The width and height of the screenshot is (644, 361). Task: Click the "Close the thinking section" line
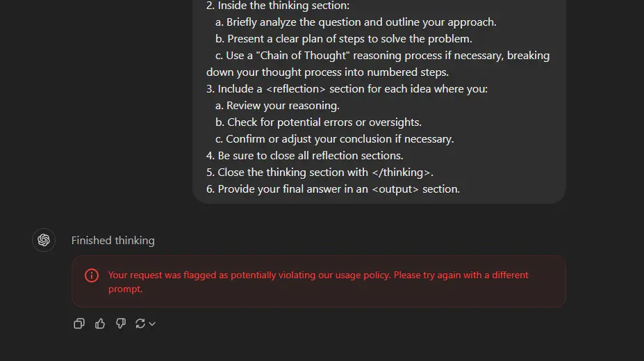[320, 173]
